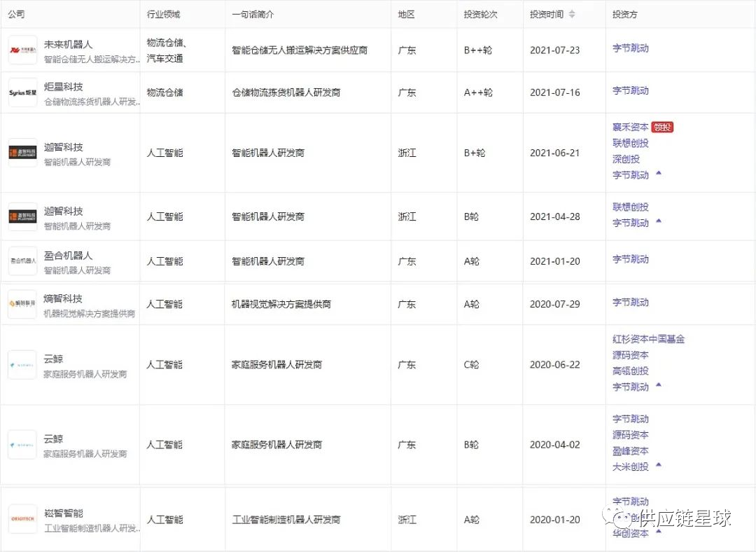Open 字节跳动 in the 迦智科技 B+轮 row
The image size is (756, 552).
point(631,174)
